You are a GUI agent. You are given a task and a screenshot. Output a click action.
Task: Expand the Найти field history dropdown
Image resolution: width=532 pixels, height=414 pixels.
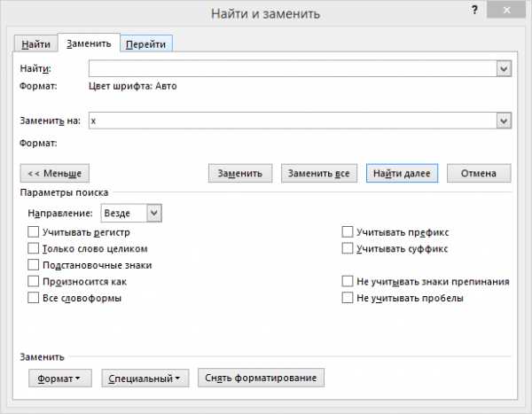click(504, 69)
